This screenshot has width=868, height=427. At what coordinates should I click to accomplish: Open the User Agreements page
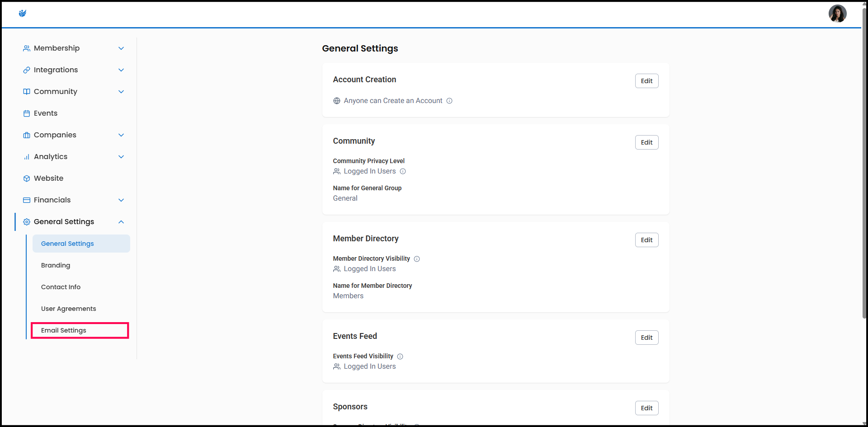point(69,309)
